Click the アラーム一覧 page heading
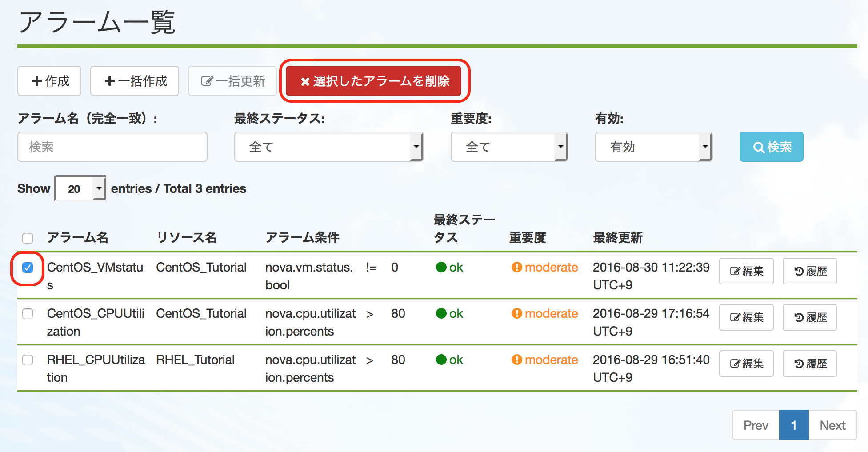Viewport: 868px width, 452px height. (x=97, y=22)
